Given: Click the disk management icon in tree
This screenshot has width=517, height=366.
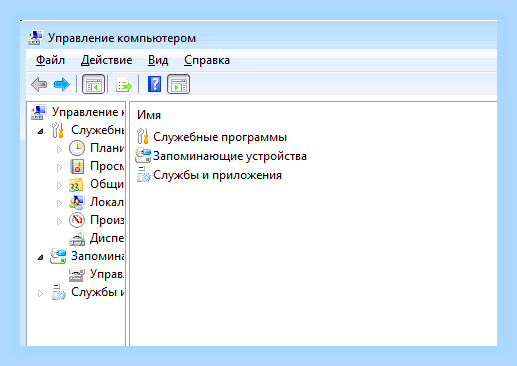Looking at the screenshot, I should (x=77, y=274).
